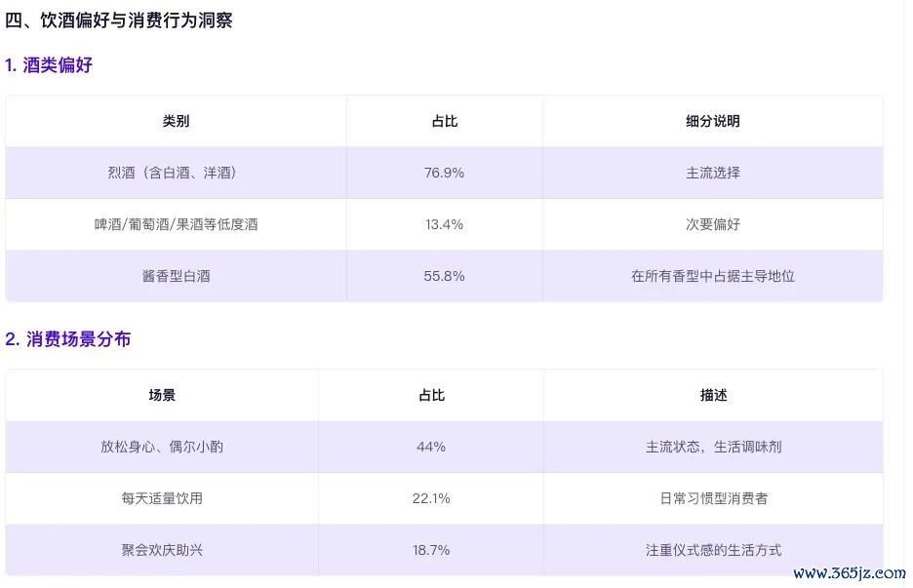Select the 日常习惯型消费者 description cell
The image size is (913, 588).
(x=713, y=498)
